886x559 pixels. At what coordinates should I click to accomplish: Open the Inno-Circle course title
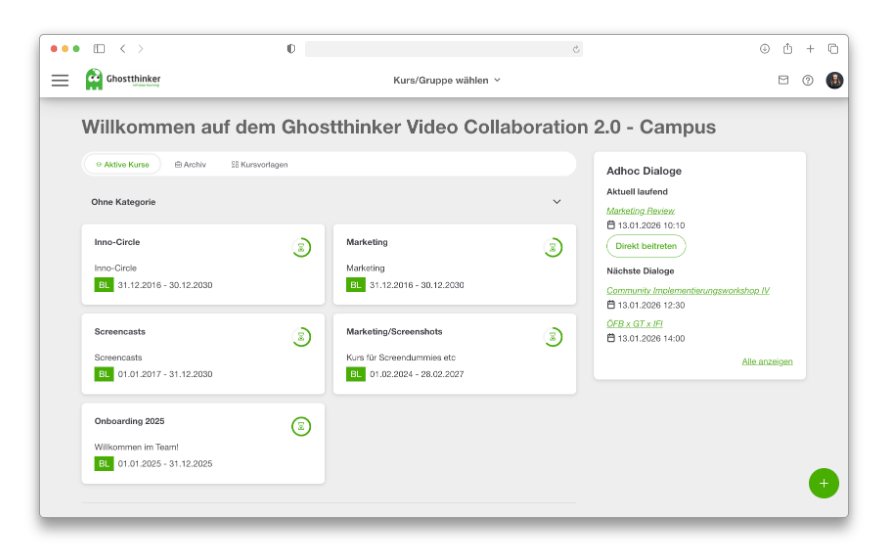pos(117,242)
